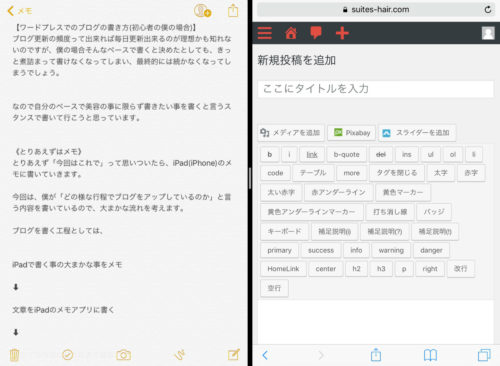The width and height of the screenshot is (500, 366).
Task: Click the 補足説明(i) button
Action: pyautogui.click(x=334, y=231)
